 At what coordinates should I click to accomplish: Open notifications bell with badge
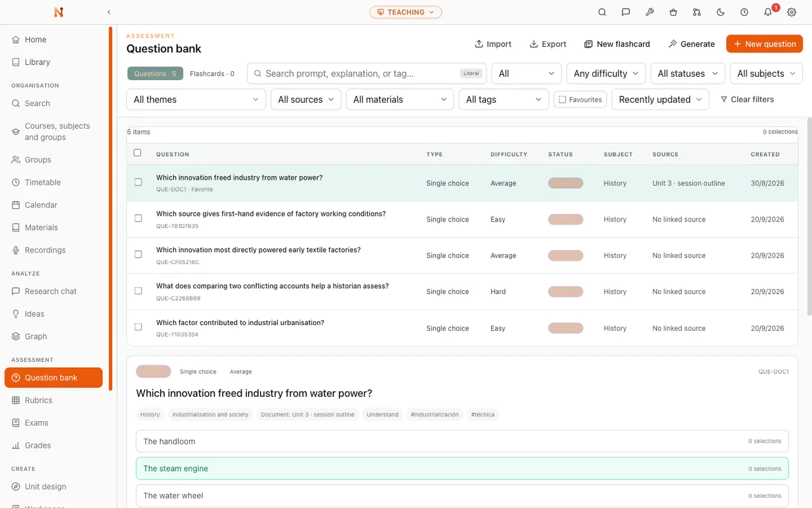tap(768, 12)
